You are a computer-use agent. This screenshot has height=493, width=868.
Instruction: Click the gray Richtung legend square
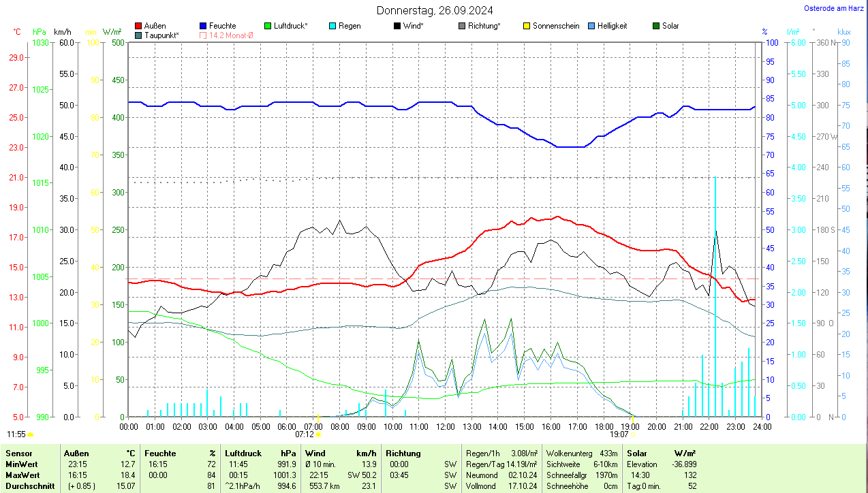[x=462, y=26]
